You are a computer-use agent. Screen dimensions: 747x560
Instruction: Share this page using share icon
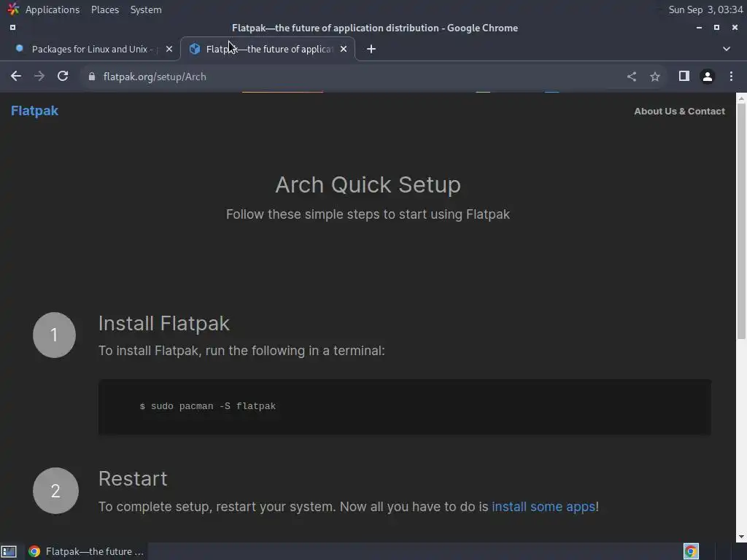pos(632,76)
